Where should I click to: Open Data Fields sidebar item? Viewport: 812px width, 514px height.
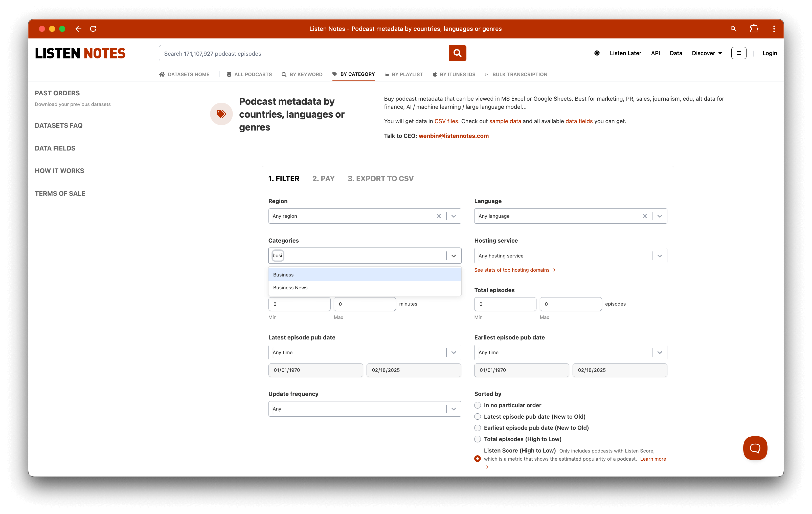(x=55, y=148)
